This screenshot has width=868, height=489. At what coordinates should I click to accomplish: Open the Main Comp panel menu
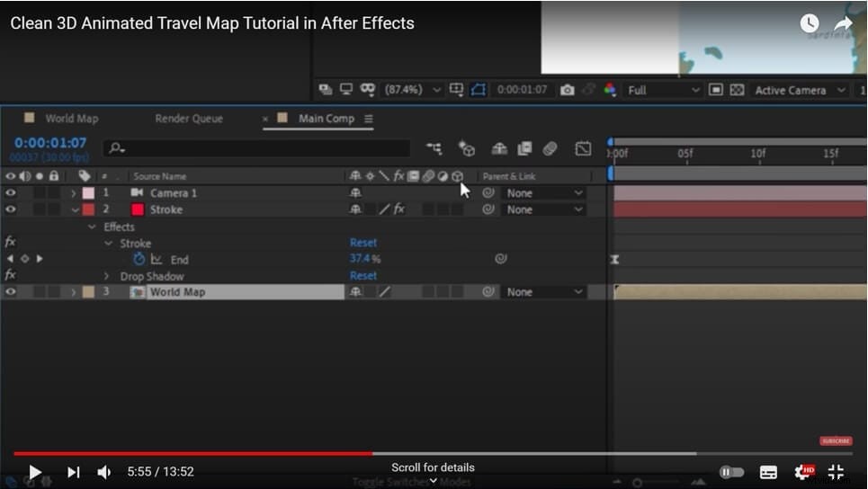click(369, 119)
